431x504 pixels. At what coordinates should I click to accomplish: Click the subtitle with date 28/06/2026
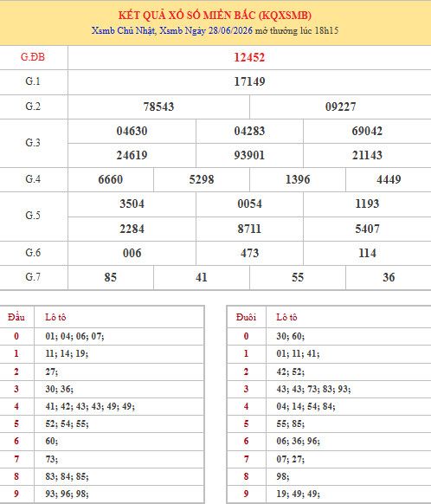215,30
